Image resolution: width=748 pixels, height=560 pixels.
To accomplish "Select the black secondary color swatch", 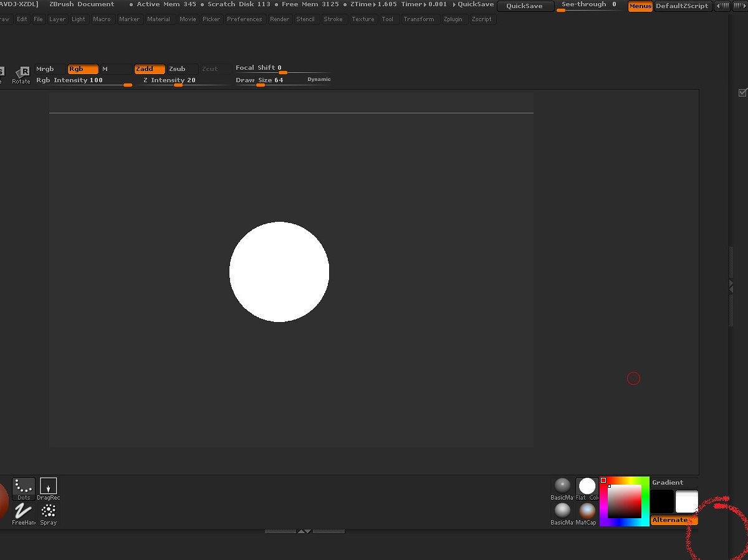I will (662, 501).
